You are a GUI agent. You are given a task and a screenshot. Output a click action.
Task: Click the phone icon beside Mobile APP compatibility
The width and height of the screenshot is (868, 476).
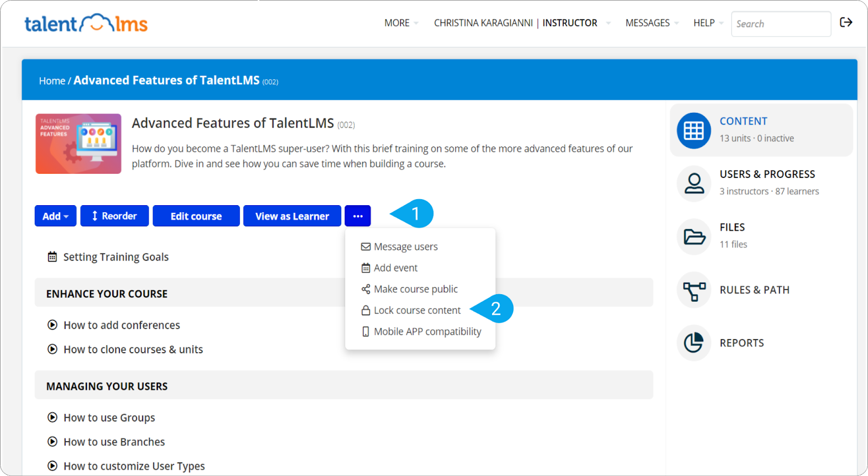[366, 332]
